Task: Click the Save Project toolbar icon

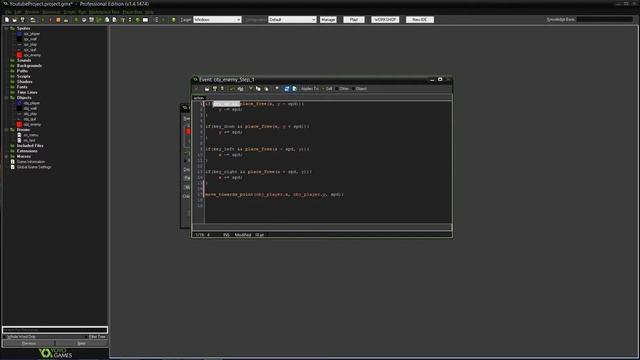Action: pos(22,20)
